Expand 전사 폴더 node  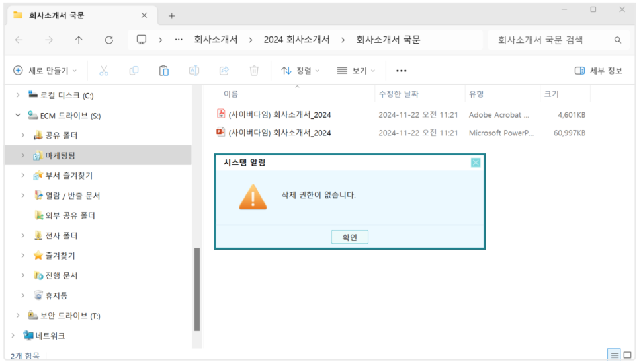point(22,235)
